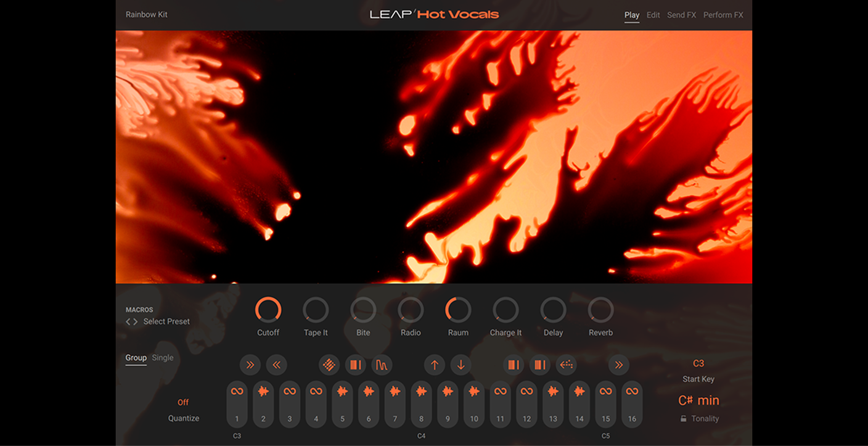Click the Rainbow Kit preset name
The height and width of the screenshot is (446, 868).
click(146, 14)
